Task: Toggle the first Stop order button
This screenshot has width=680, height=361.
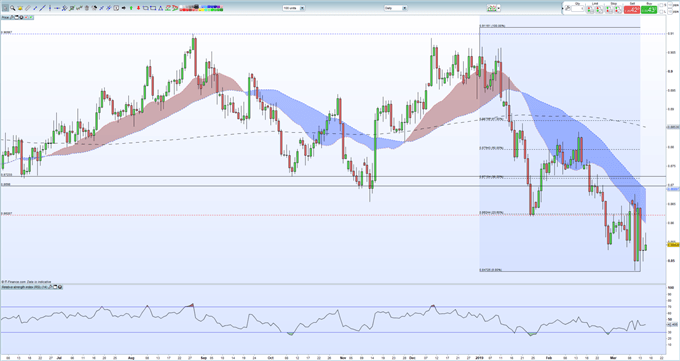Action: (609, 10)
